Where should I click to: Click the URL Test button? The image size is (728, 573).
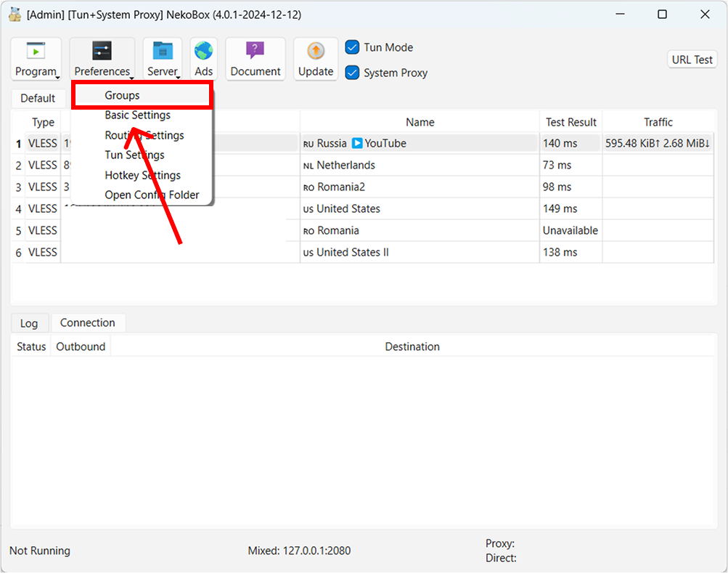(691, 59)
